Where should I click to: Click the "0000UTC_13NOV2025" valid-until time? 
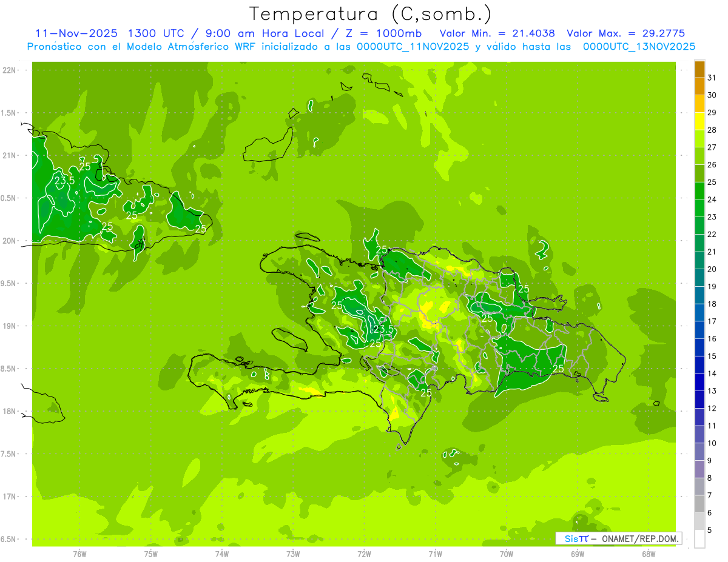(639, 47)
